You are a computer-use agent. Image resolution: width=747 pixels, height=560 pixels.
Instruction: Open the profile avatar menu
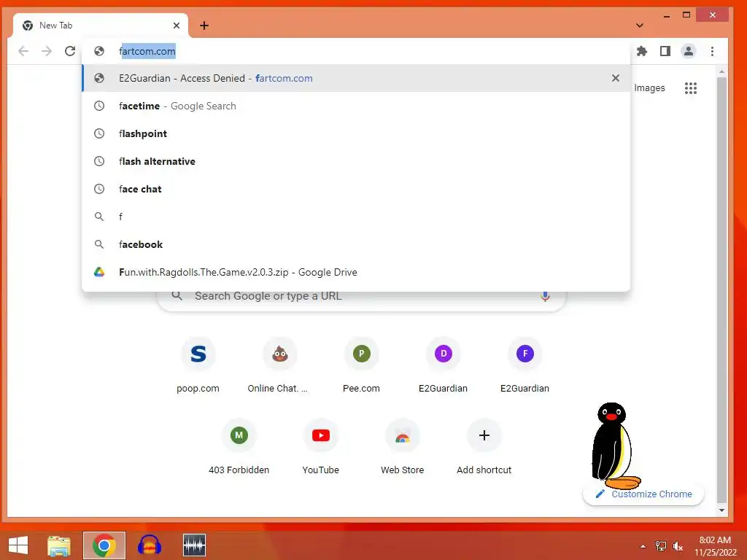[x=689, y=51]
